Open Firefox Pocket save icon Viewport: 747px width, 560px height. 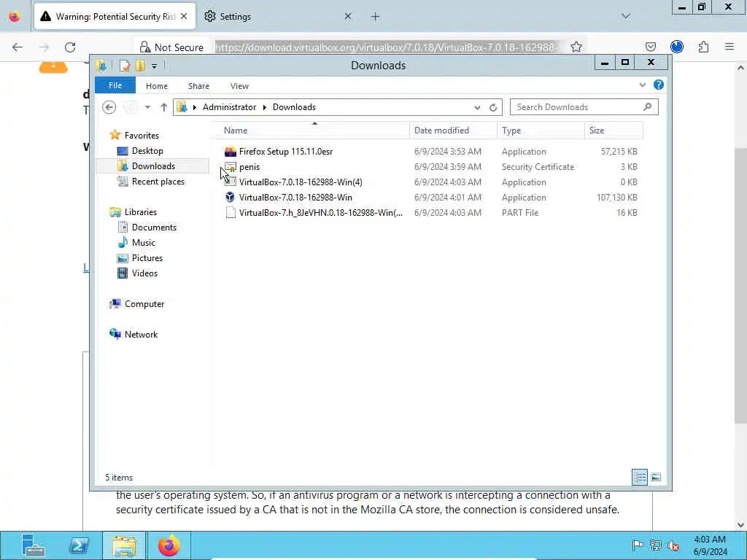click(x=650, y=47)
